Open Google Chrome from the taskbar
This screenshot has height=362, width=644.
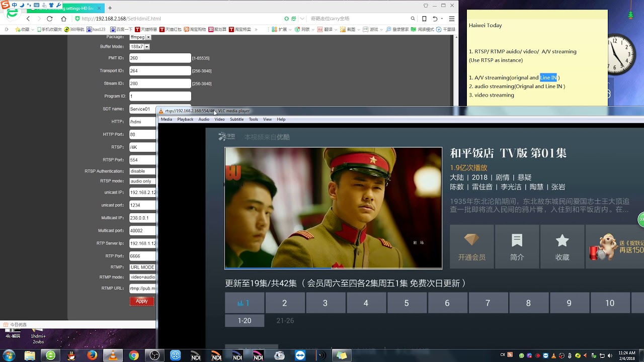pos(134,355)
